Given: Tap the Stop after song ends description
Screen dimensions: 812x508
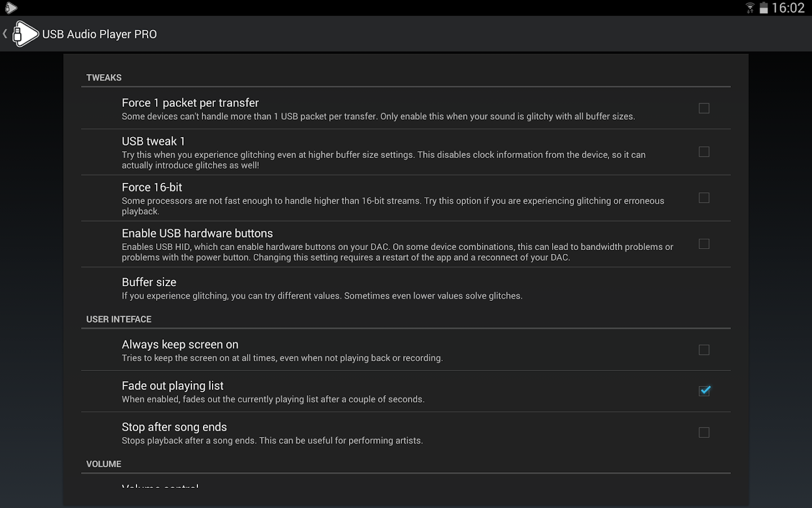Looking at the screenshot, I should (x=272, y=441).
